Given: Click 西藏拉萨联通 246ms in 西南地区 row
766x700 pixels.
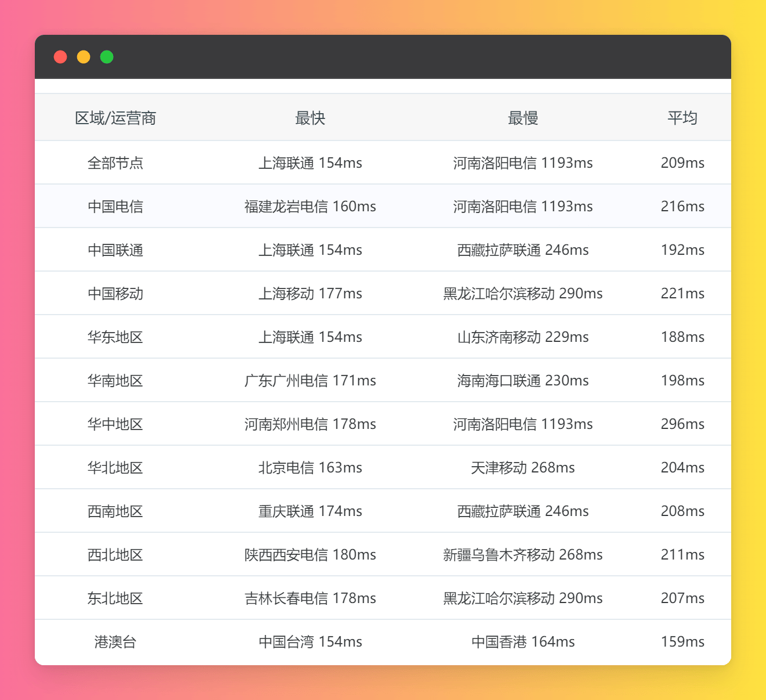Looking at the screenshot, I should point(523,511).
